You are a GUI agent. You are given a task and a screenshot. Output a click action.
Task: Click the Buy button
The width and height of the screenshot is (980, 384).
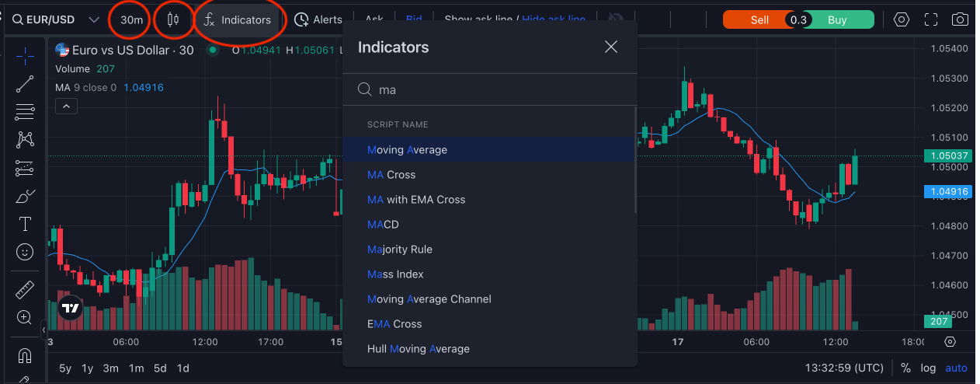coord(837,19)
